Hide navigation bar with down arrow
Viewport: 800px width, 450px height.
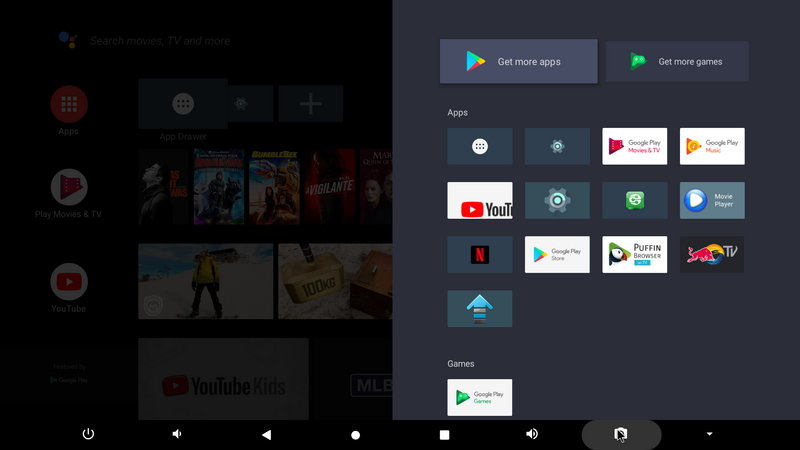pyautogui.click(x=709, y=434)
